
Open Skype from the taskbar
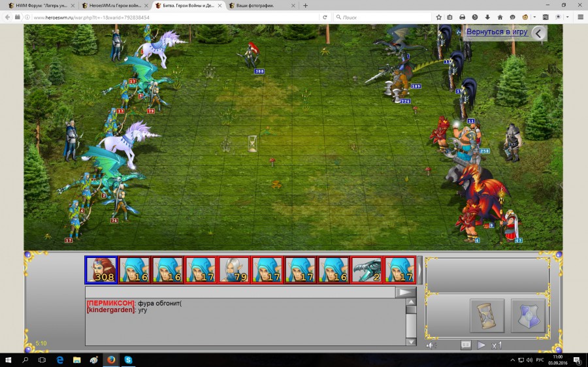coord(128,360)
